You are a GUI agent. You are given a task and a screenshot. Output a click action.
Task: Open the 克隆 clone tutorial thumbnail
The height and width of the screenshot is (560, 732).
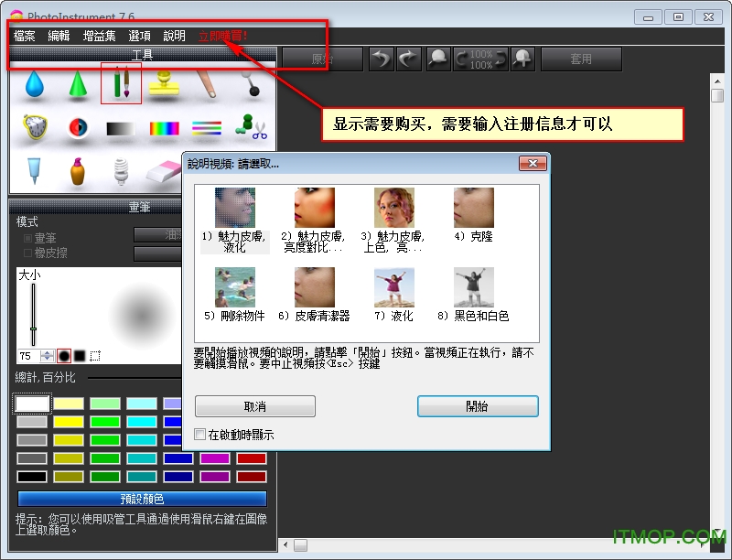[x=474, y=207]
